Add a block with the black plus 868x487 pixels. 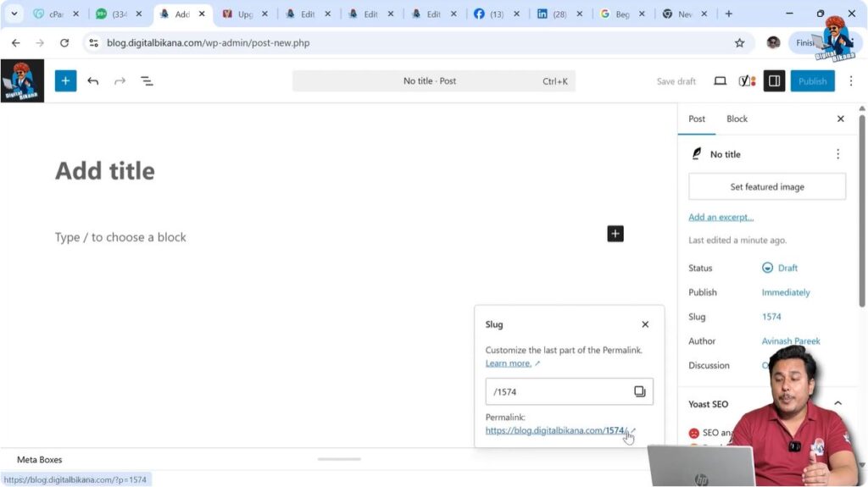[615, 234]
